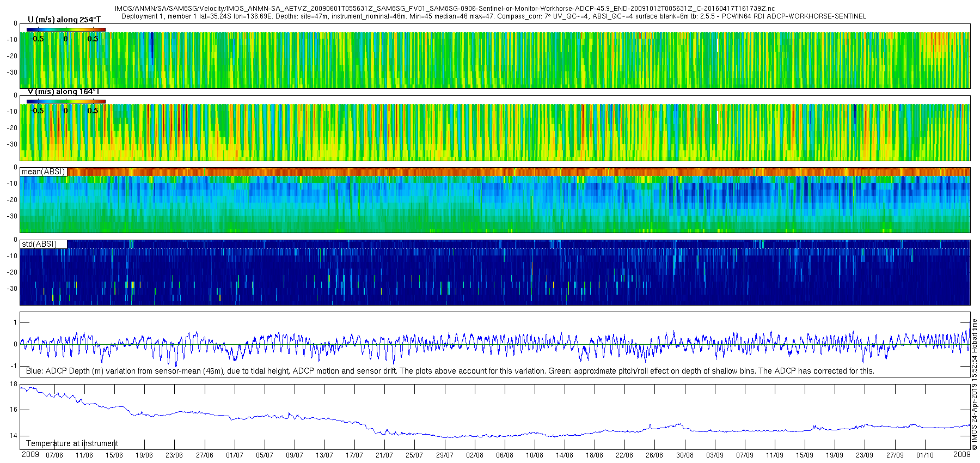The image size is (980, 463).
Task: Click the U velocity colorbar
Action: coord(66,29)
